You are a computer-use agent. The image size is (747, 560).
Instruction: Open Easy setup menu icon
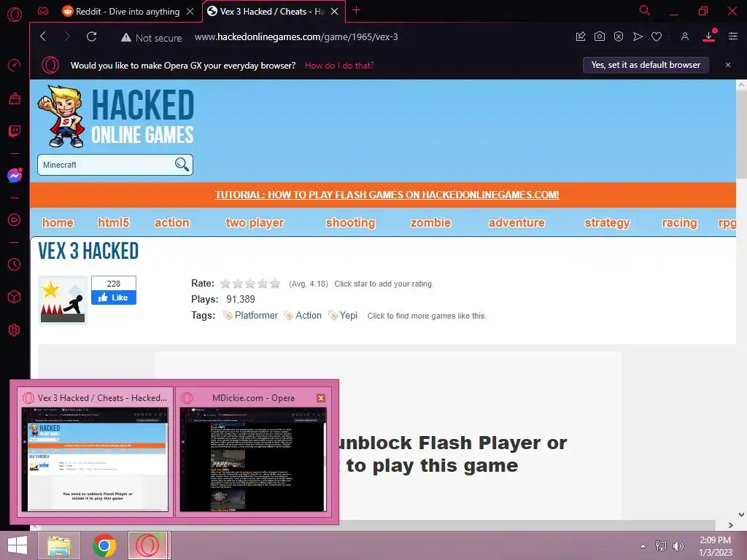point(732,36)
